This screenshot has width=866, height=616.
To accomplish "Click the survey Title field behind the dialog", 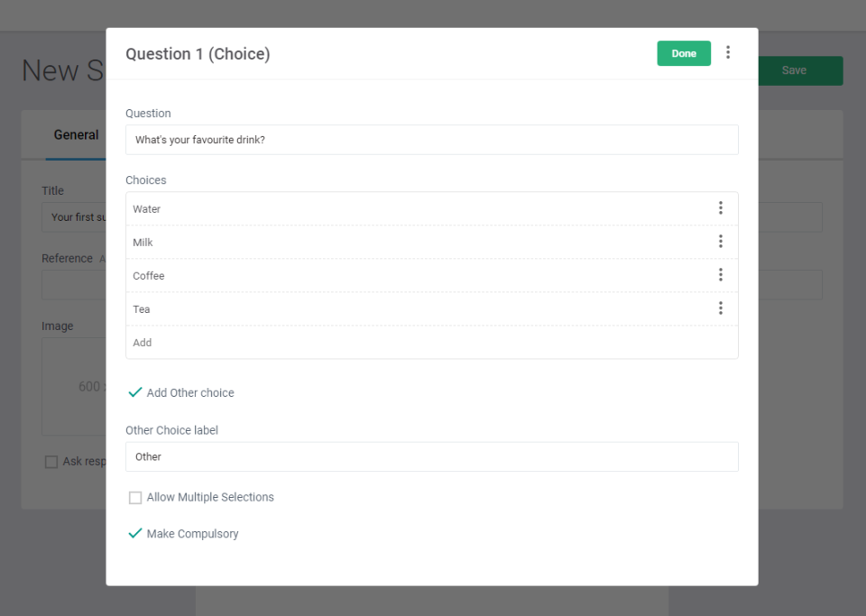I will 74,217.
